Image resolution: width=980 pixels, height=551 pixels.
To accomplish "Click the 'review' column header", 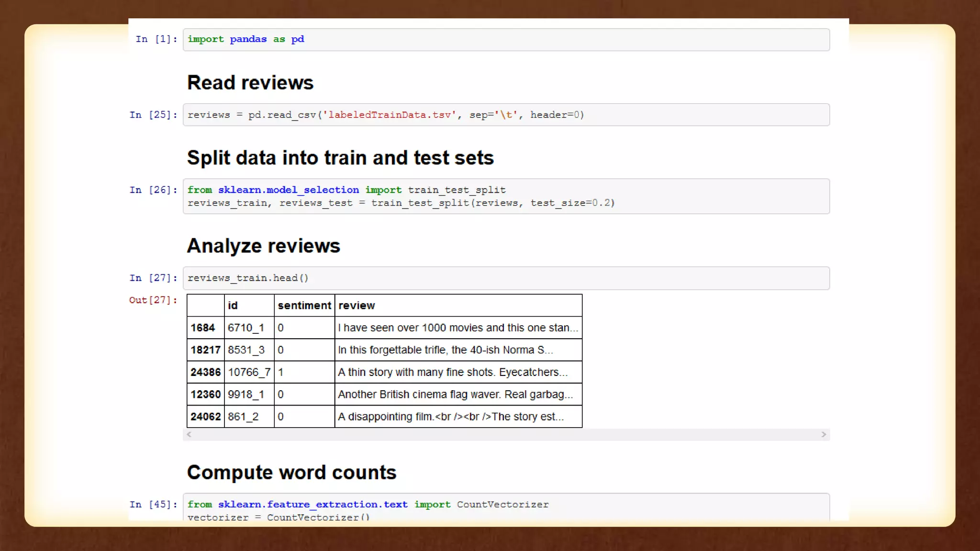I will [356, 306].
